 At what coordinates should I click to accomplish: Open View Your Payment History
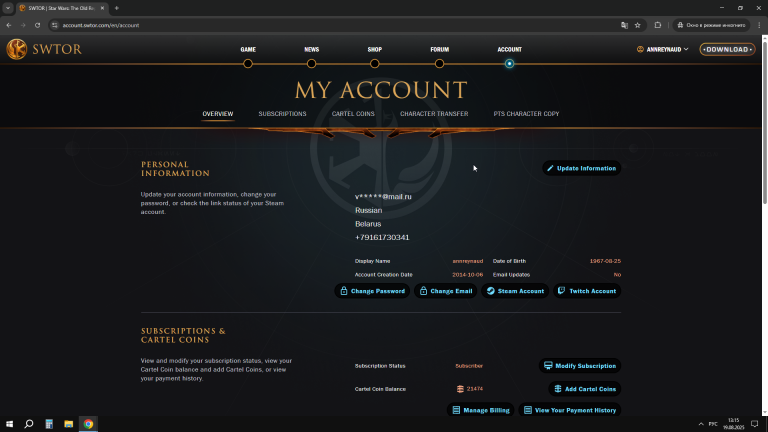(570, 410)
